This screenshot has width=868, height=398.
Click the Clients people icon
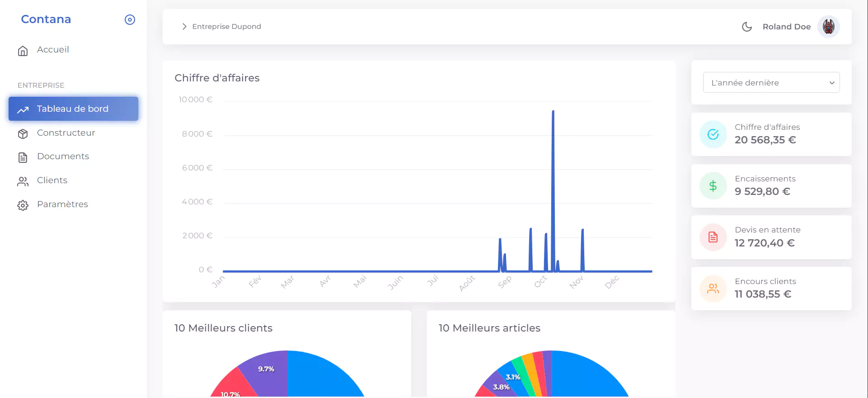(x=23, y=181)
